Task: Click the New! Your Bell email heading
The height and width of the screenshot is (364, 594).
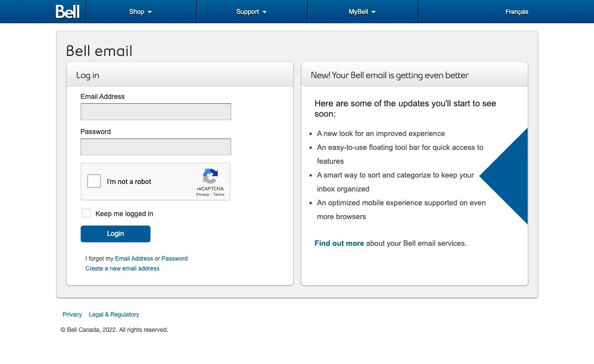Action: 390,75
